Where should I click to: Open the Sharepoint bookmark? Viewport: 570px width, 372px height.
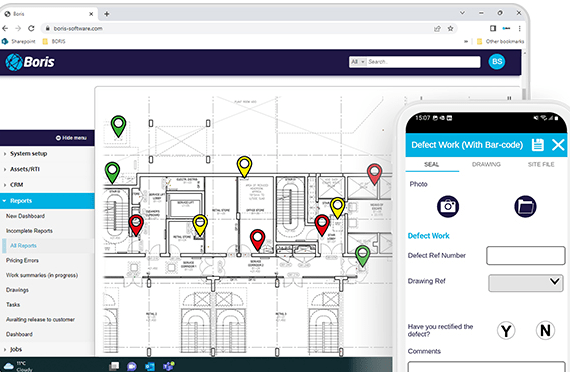click(19, 41)
